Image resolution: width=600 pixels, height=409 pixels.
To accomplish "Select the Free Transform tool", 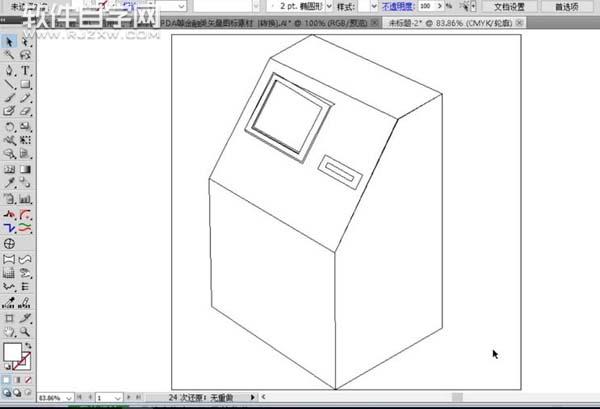I will 25,140.
